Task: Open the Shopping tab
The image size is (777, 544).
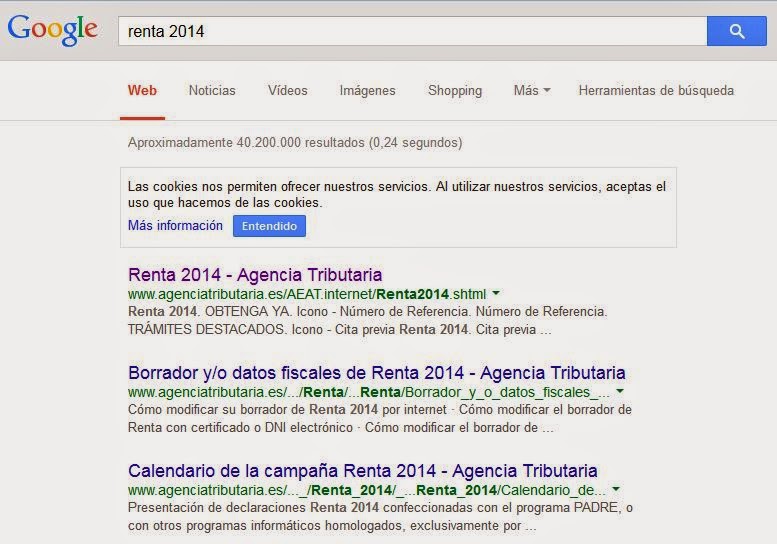Action: tap(455, 91)
